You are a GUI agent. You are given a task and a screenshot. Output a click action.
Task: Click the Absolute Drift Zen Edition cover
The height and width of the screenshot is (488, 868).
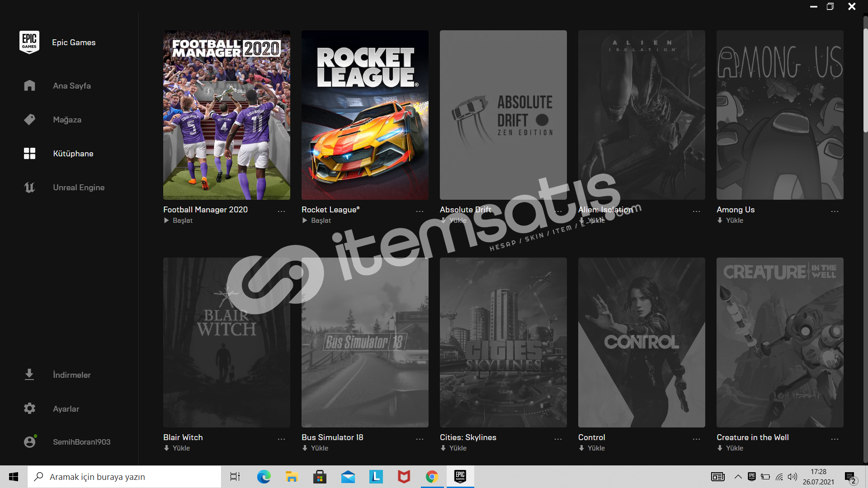coord(503,115)
